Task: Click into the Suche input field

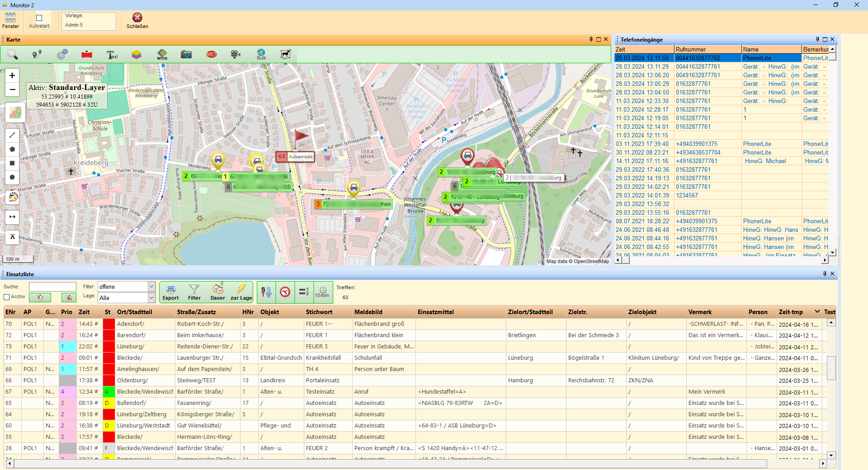Action: pos(52,287)
